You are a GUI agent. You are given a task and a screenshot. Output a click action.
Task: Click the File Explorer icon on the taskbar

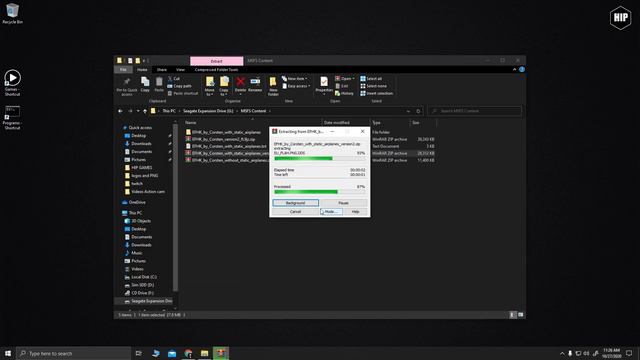point(204,353)
